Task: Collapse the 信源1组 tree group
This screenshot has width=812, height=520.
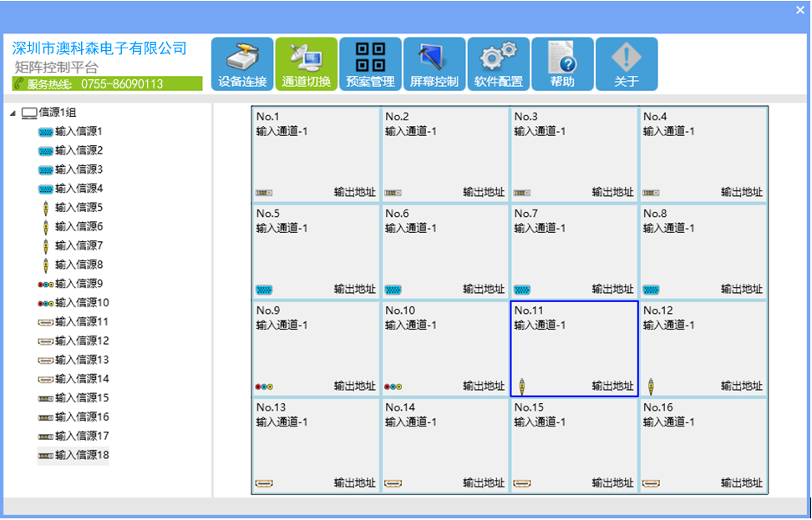Action: coord(13,113)
